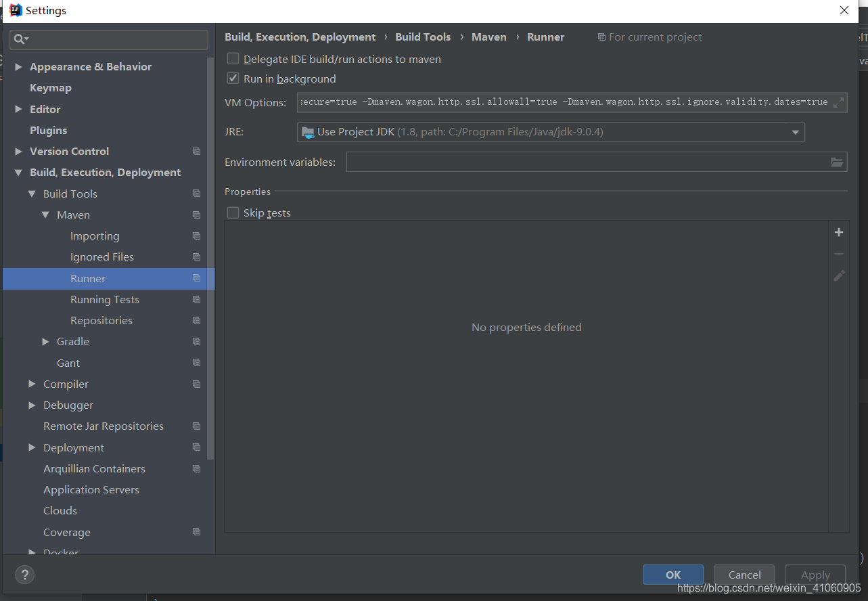Expand the Editor section
The height and width of the screenshot is (601, 868).
pos(18,109)
